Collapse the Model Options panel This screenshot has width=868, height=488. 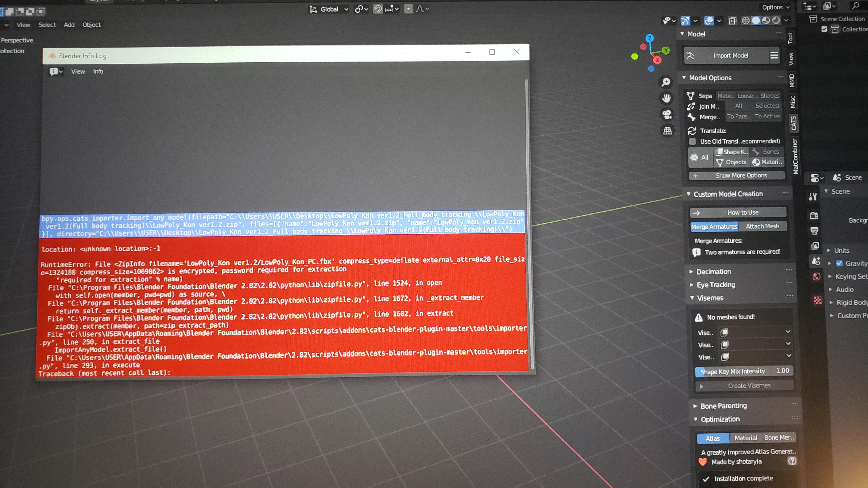pyautogui.click(x=684, y=77)
